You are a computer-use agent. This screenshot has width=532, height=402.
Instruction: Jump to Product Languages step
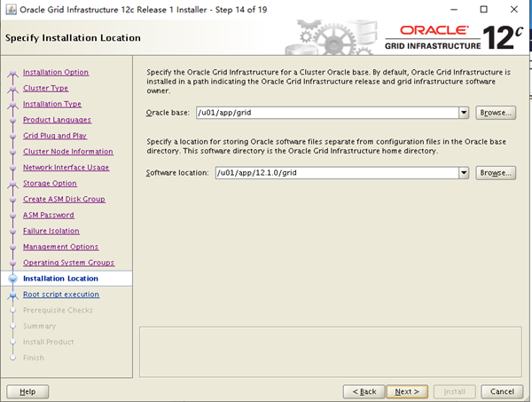click(x=57, y=120)
